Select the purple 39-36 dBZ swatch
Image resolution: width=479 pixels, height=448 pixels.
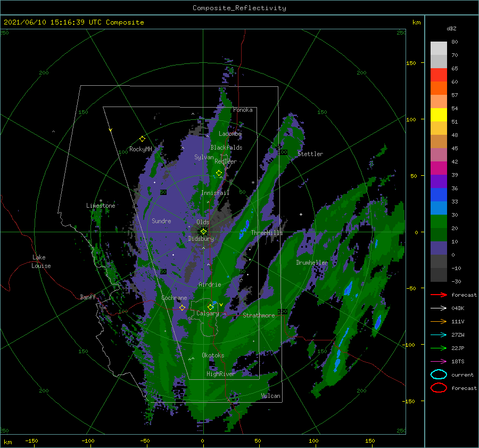439,181
